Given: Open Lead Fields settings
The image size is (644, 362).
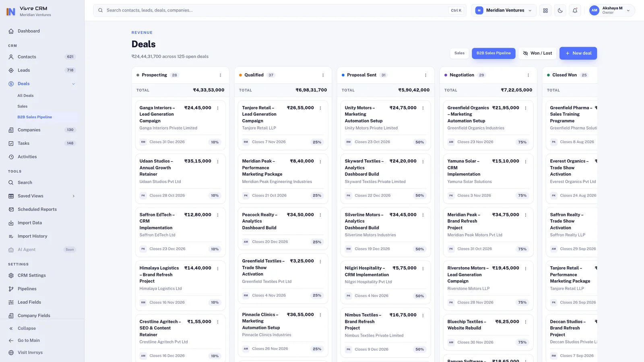Looking at the screenshot, I should pos(42,302).
